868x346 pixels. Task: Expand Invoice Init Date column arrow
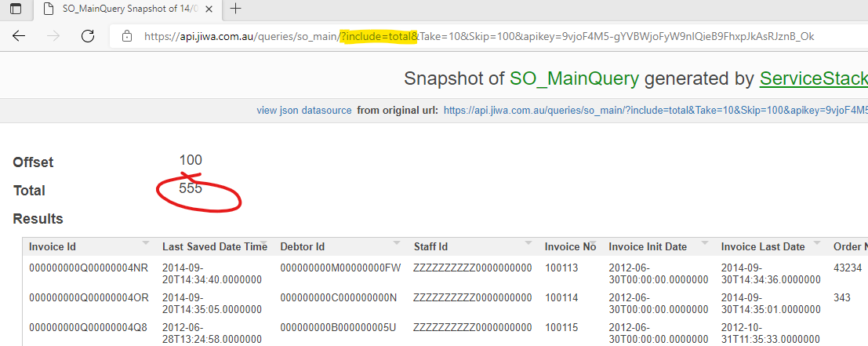704,242
